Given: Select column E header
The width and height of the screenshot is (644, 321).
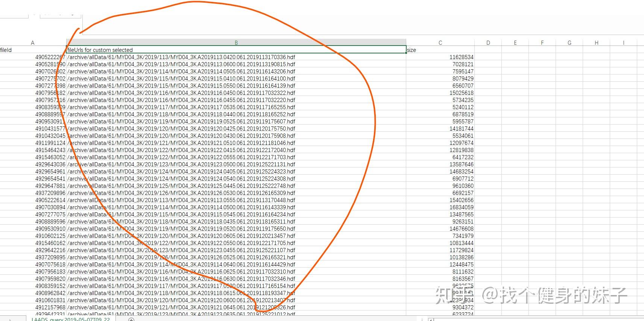Looking at the screenshot, I should tap(515, 43).
